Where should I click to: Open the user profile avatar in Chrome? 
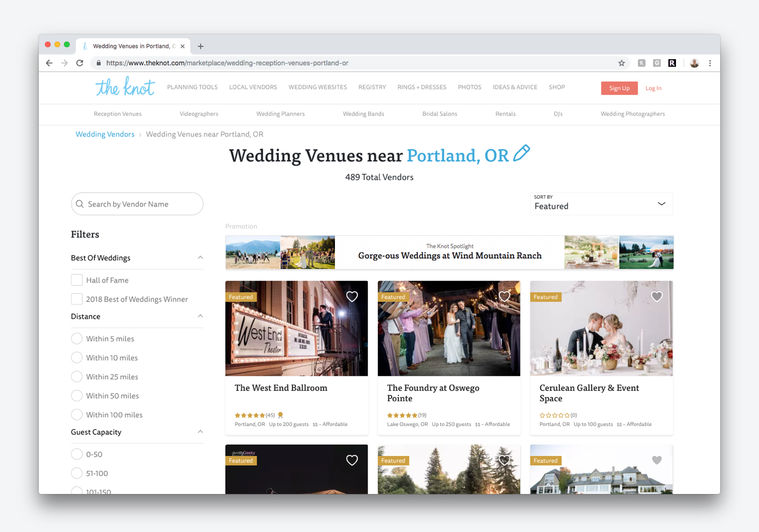[694, 63]
